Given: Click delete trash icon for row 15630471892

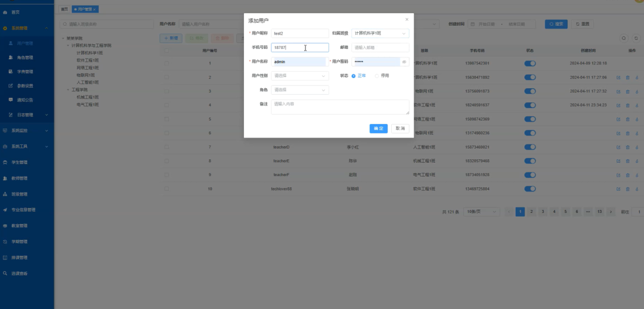Looking at the screenshot, I should click(x=627, y=78).
